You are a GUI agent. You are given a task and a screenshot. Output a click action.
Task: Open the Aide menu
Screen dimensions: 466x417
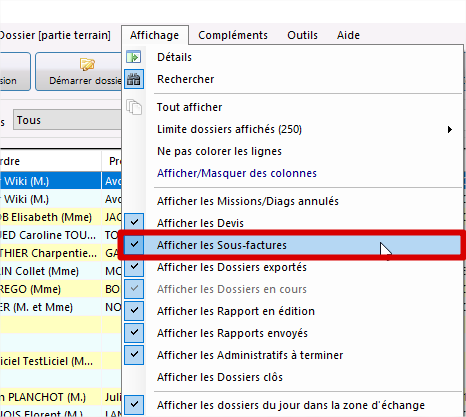(348, 35)
